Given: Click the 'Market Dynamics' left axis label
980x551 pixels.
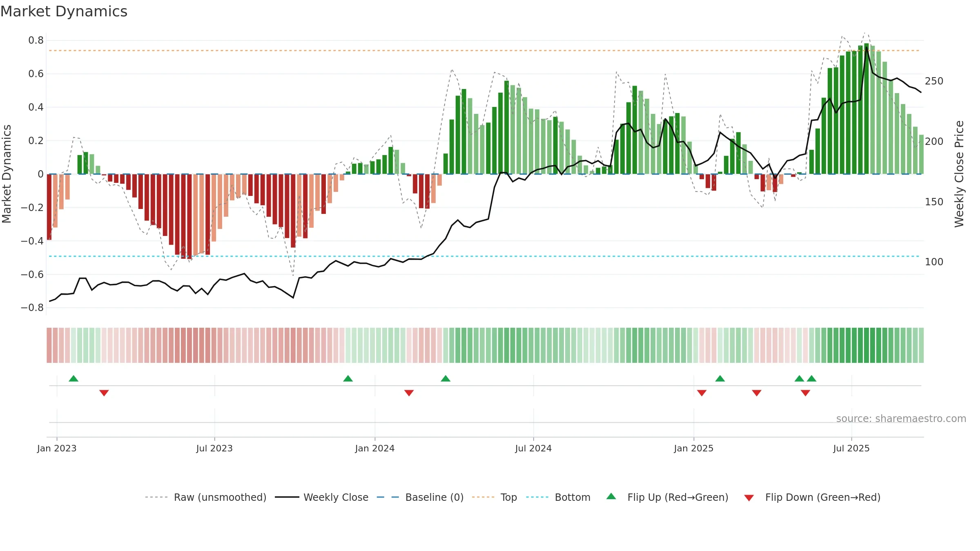Looking at the screenshot, I should [7, 174].
